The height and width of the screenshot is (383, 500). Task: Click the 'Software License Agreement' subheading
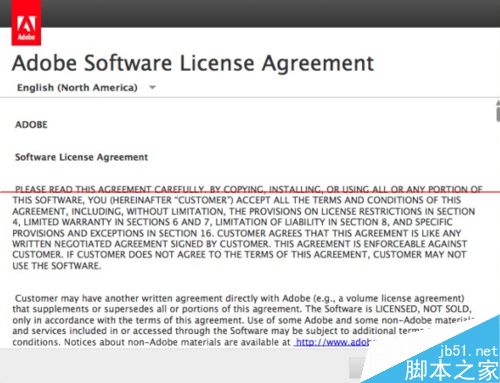click(81, 157)
